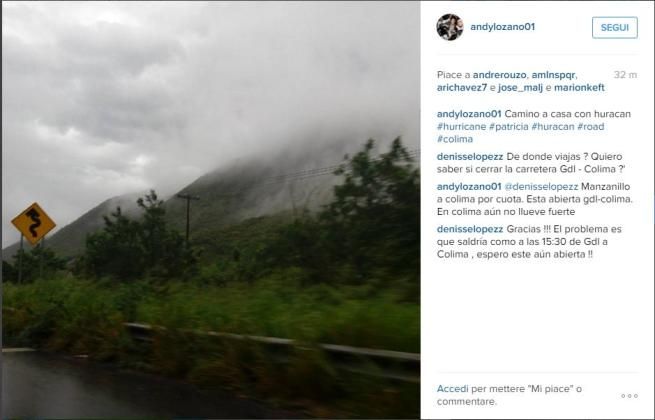Viewport: 655px width, 420px height.
Task: Open the marionkeft liker profile
Action: point(579,88)
